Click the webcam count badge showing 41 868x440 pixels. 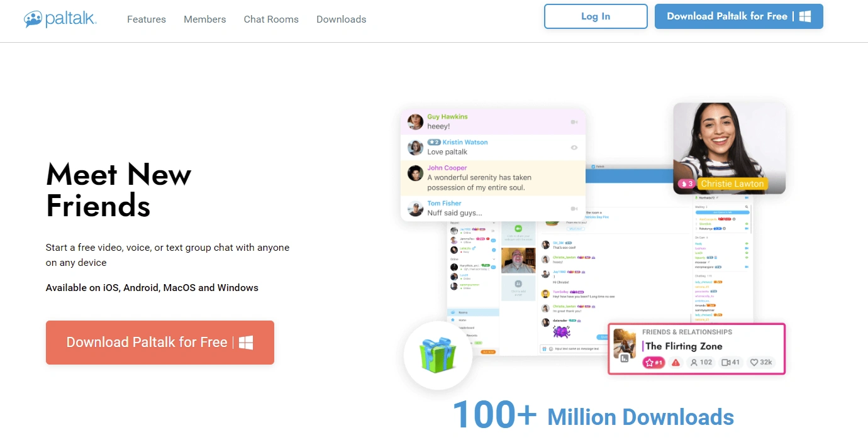pyautogui.click(x=731, y=363)
